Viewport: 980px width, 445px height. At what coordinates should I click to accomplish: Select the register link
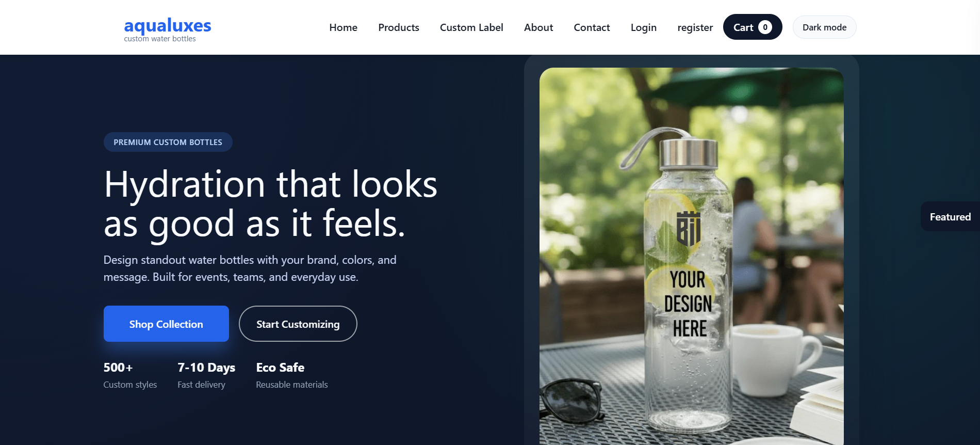click(x=695, y=27)
